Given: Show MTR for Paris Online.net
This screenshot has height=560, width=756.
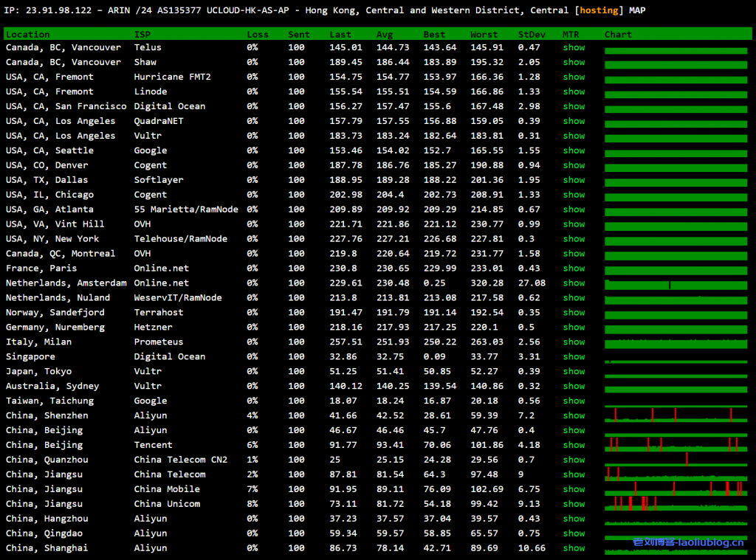Looking at the screenshot, I should pos(574,269).
